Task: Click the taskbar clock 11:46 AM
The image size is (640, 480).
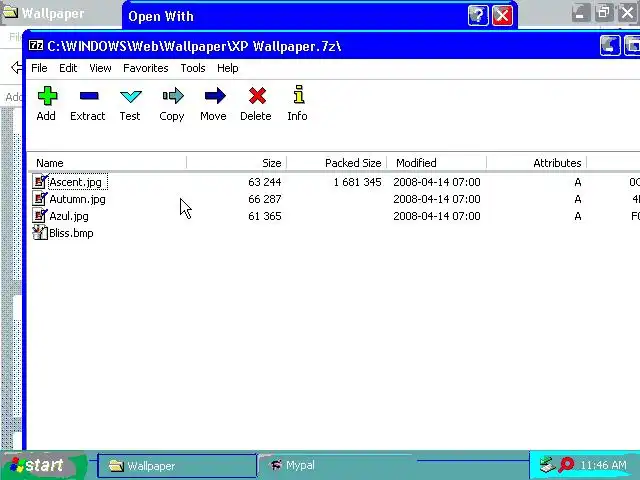Action: click(x=603, y=465)
